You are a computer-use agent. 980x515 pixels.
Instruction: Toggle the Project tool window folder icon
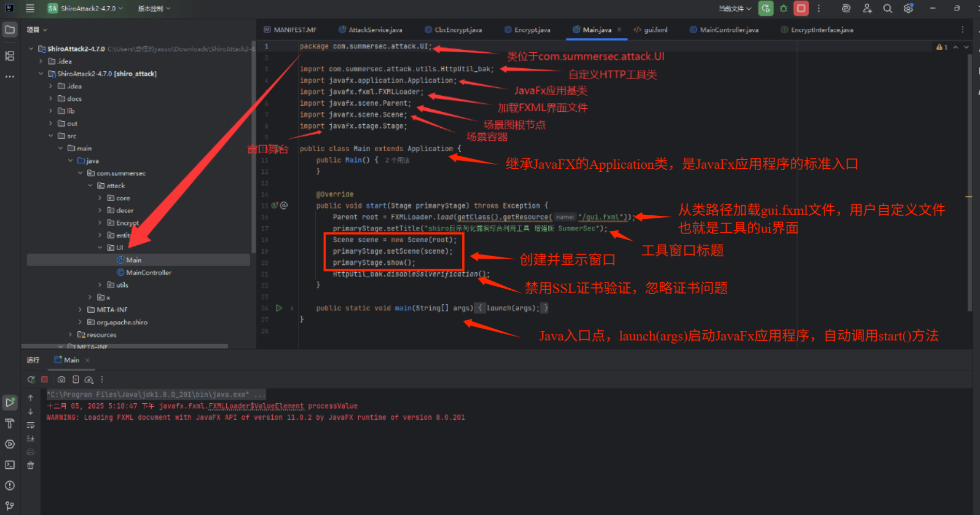point(10,30)
